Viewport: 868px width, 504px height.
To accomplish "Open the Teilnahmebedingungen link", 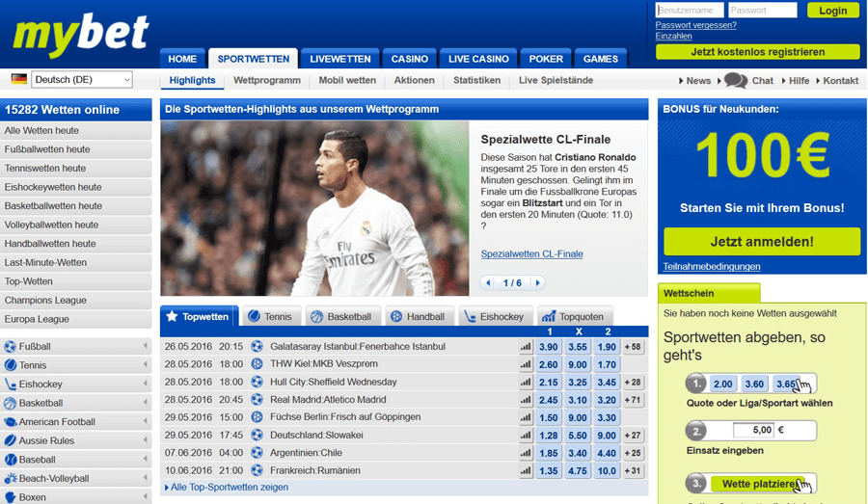I will [712, 267].
